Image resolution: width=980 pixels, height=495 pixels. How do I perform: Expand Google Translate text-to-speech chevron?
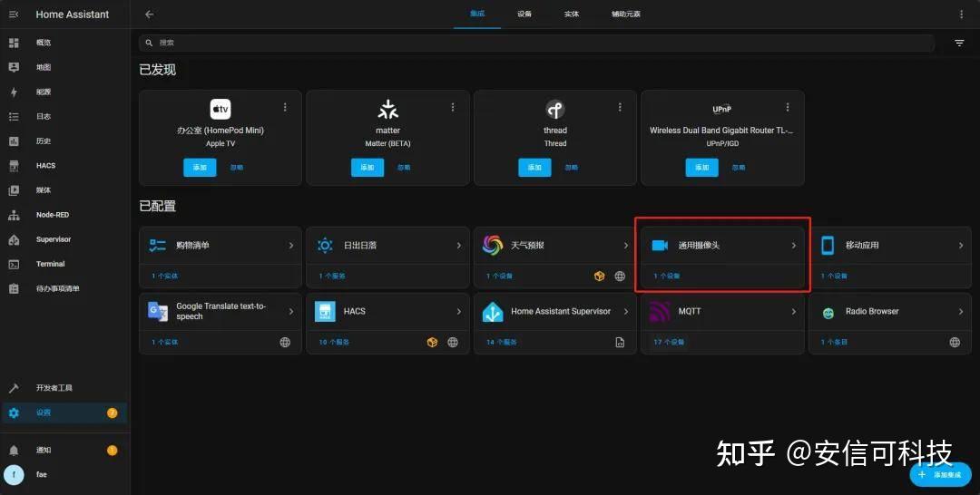coord(291,311)
